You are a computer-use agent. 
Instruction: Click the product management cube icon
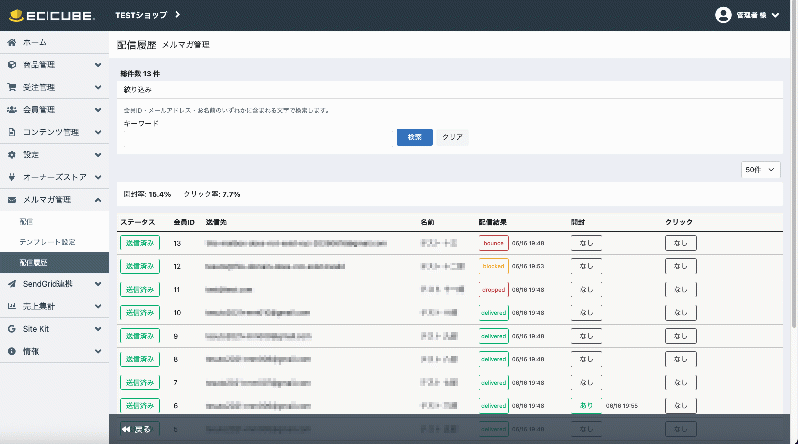pos(12,65)
